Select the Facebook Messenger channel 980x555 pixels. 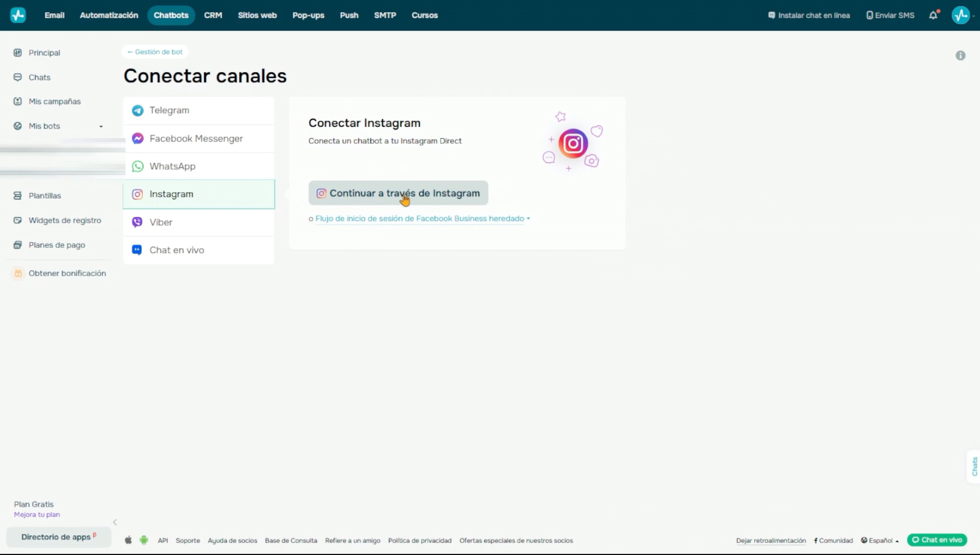(x=199, y=139)
